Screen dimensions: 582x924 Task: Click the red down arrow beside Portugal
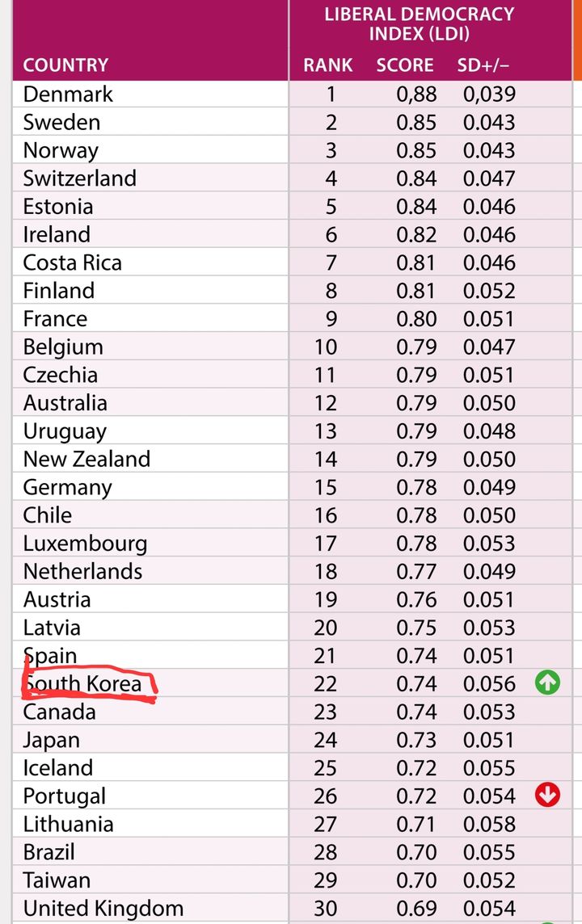(547, 796)
